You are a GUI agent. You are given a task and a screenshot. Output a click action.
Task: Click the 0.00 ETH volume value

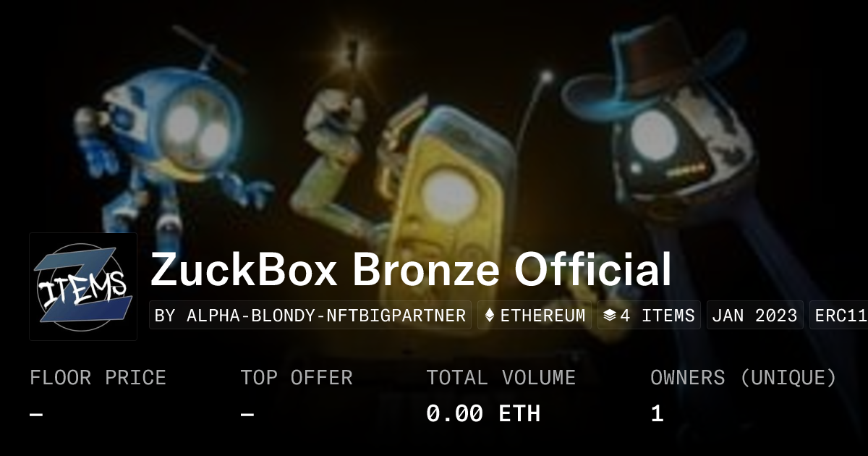[483, 413]
